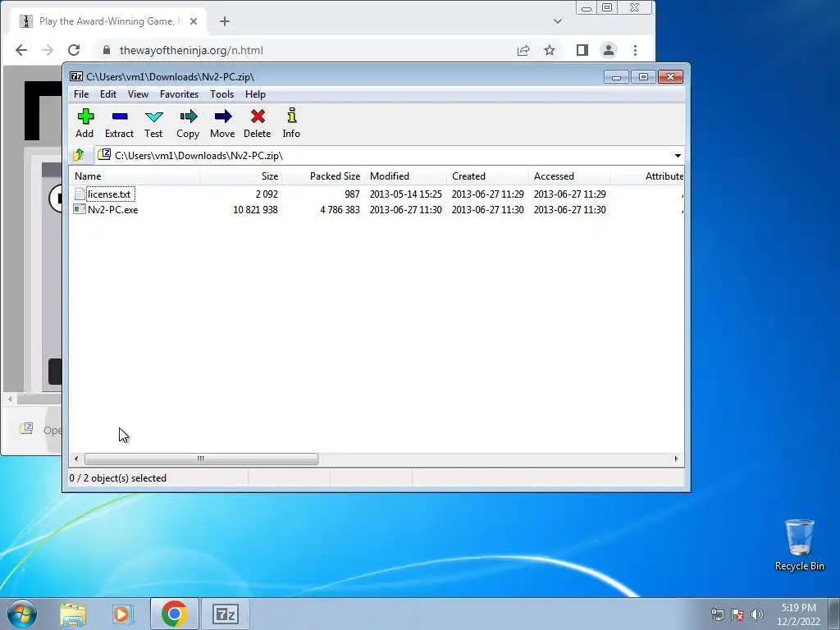Click the Nv2-PC.exe file name

113,209
